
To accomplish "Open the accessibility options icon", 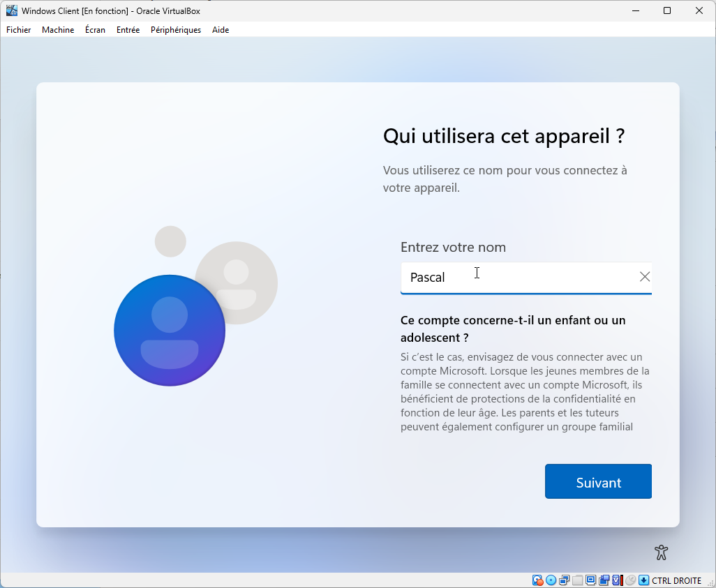I will coord(661,552).
